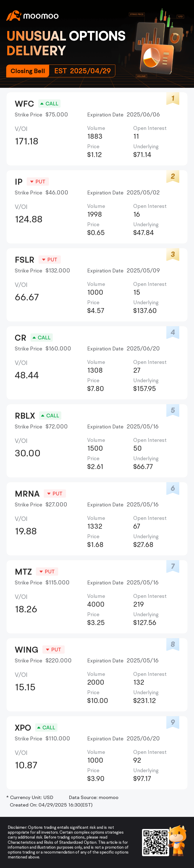Click the XPO V/OI value 10.87
The image size is (194, 868).
click(26, 765)
